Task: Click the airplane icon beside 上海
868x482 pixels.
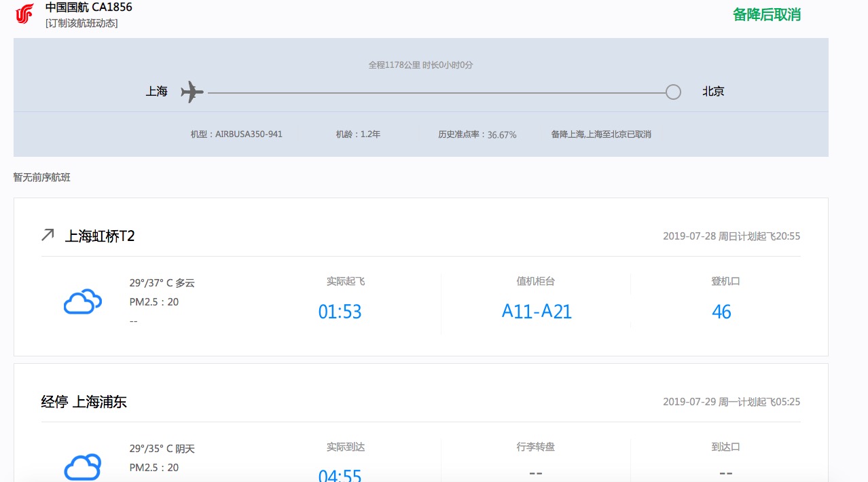Action: tap(192, 92)
